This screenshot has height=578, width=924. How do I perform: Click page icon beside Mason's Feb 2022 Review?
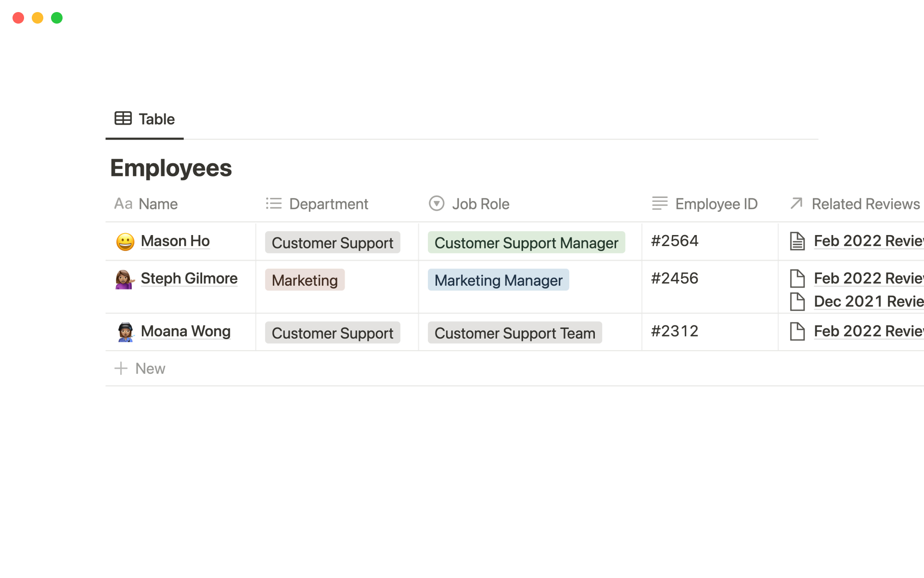797,241
